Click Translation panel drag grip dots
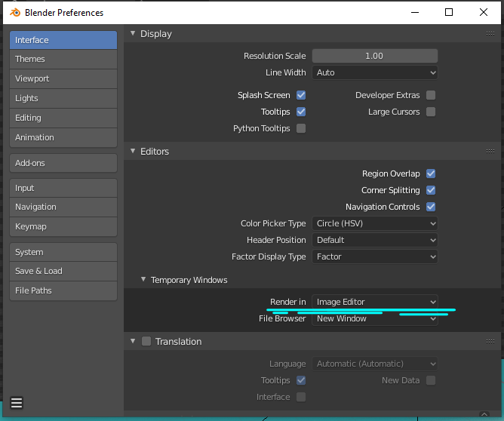 (x=490, y=341)
